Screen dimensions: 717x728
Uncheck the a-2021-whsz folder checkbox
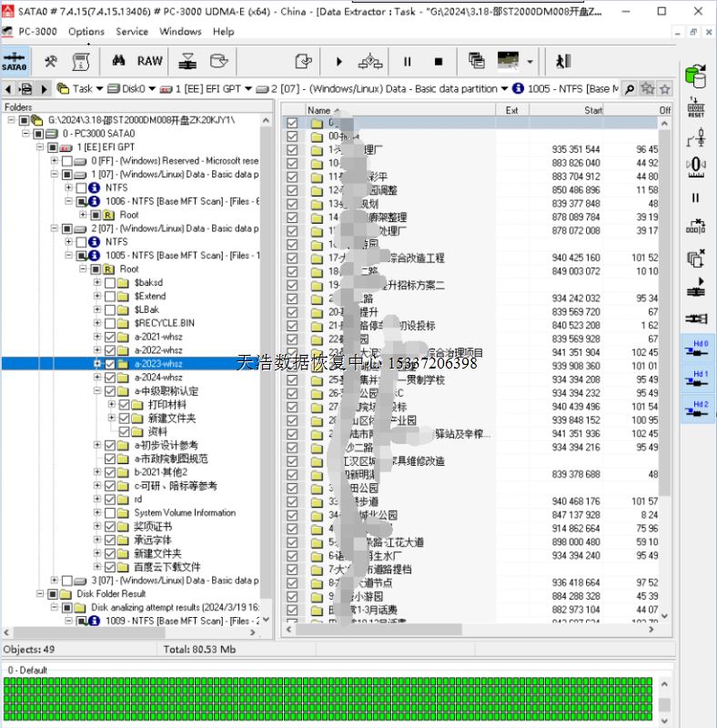point(110,337)
